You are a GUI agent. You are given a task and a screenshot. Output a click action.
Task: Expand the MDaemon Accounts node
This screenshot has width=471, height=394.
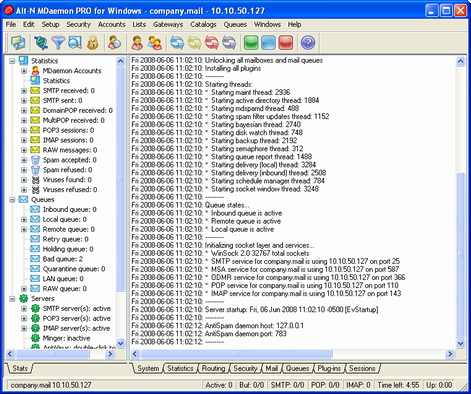[x=24, y=71]
